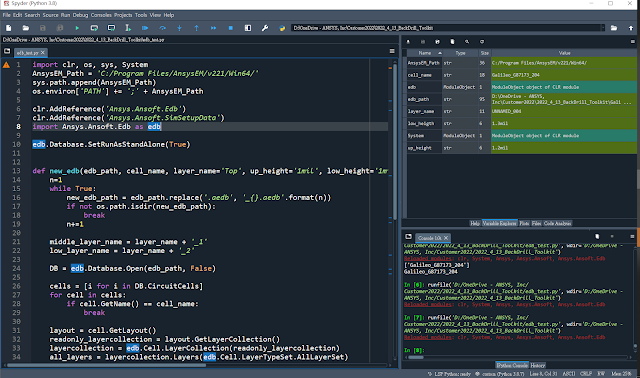
Task: Stop debugging with the square icon
Action: tap(231, 28)
